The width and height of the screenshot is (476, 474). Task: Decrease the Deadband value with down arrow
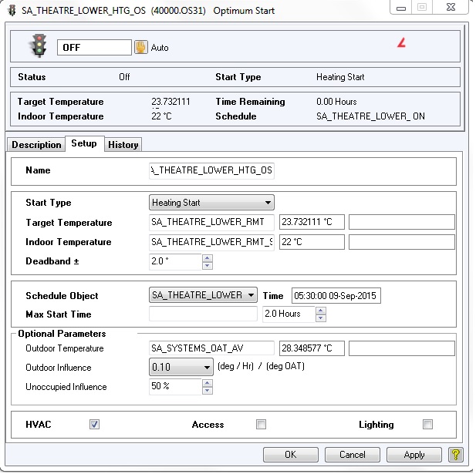(208, 266)
